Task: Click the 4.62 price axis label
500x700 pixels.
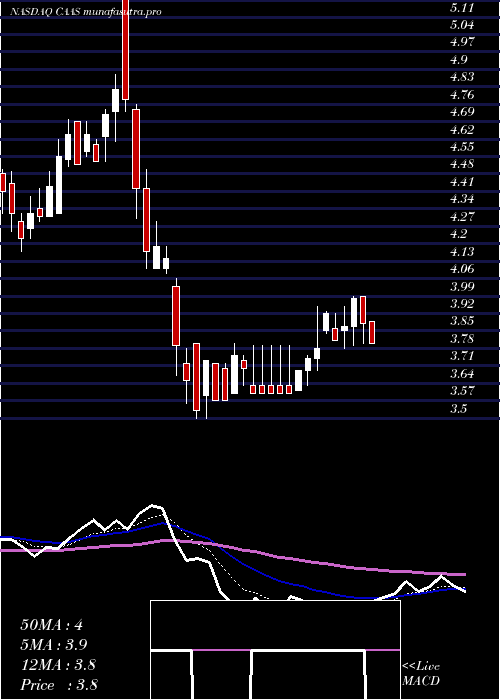Action: (x=462, y=130)
